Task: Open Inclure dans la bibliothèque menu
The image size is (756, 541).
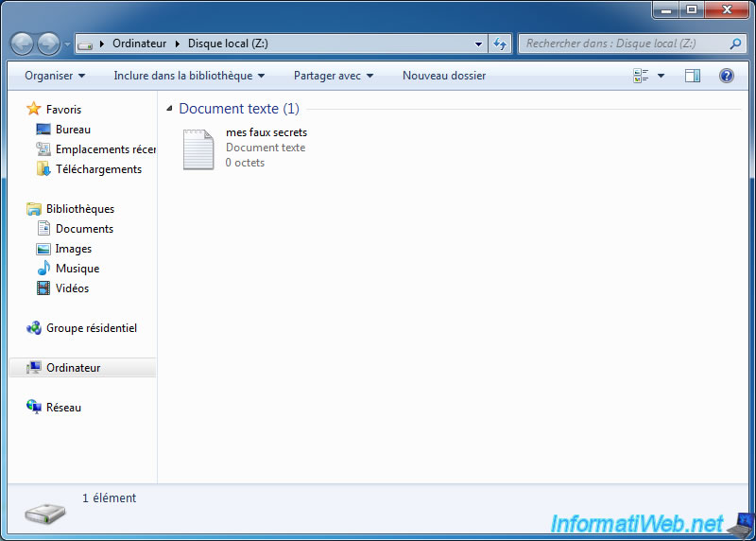Action: 189,76
